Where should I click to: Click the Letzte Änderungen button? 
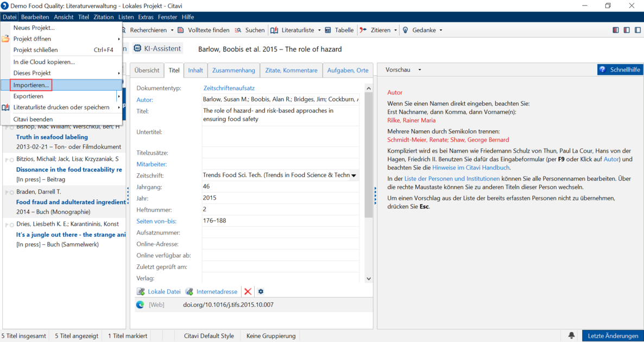(613, 336)
